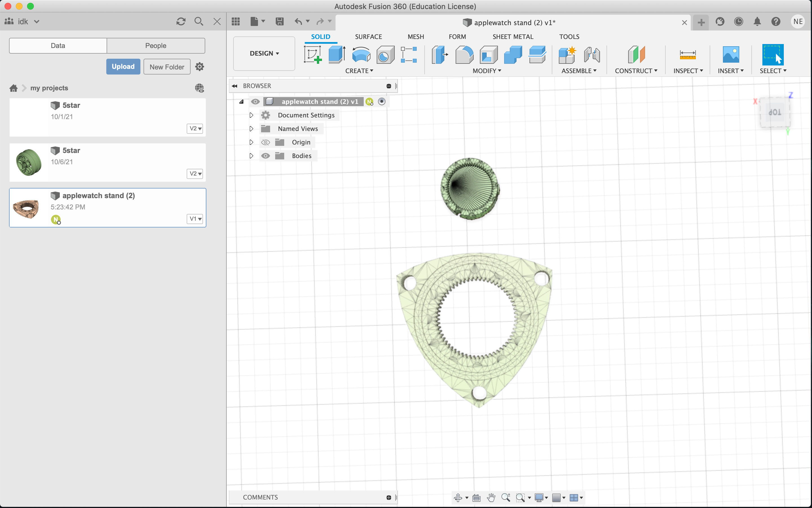Click the Redo arrow
Viewport: 812px width, 508px height.
coord(320,22)
